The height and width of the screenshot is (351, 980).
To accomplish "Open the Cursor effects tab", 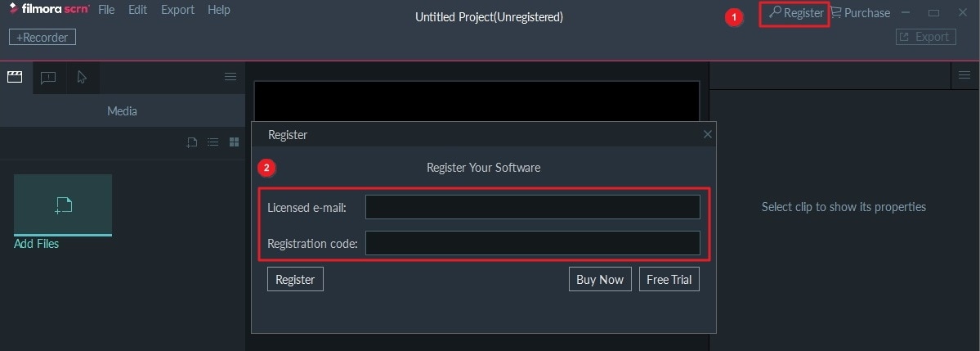I will 82,77.
